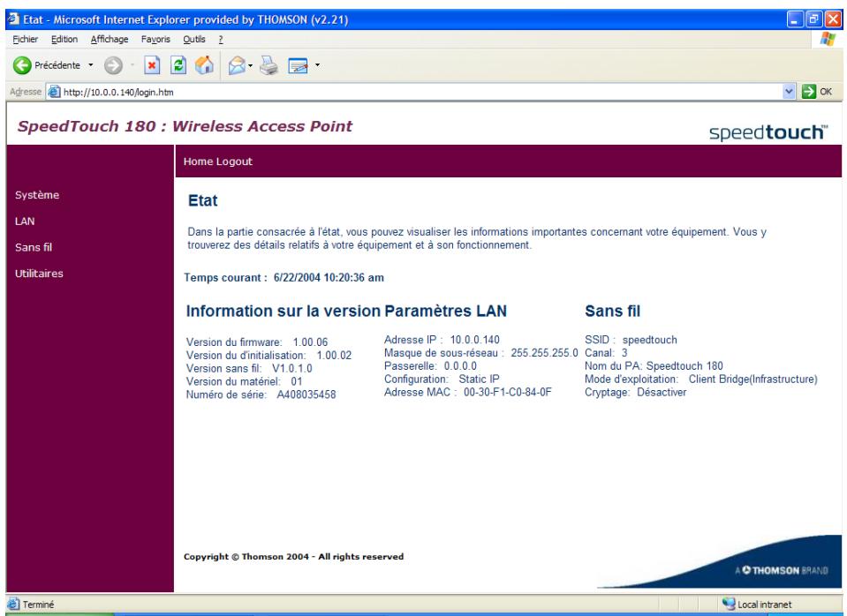Image resolution: width=847 pixels, height=616 pixels.
Task: Click the address bar URL field
Action: (421, 93)
